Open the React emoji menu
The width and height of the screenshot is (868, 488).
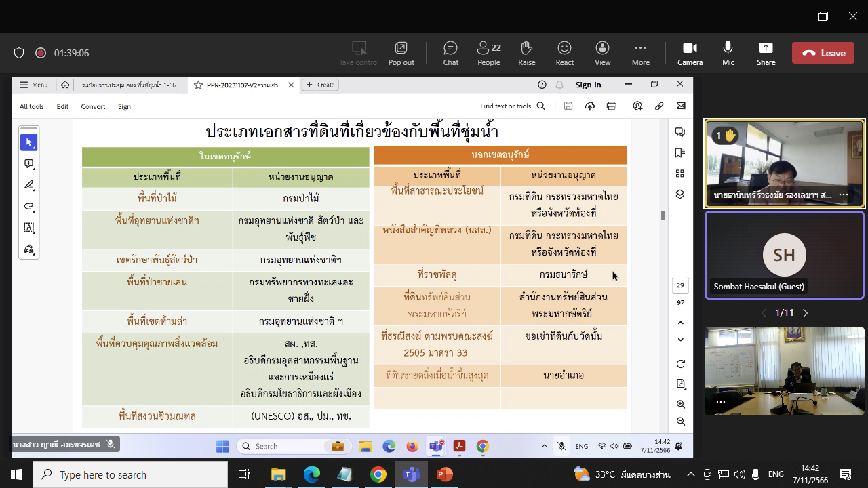click(564, 53)
